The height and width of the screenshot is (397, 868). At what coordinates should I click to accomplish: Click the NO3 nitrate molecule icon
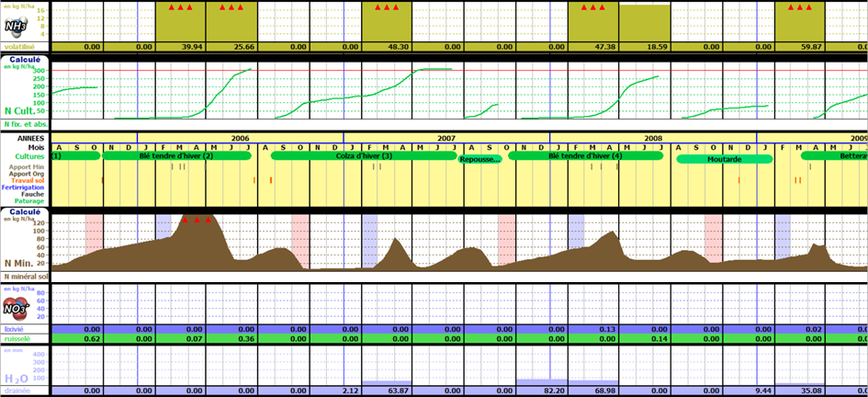tap(17, 307)
